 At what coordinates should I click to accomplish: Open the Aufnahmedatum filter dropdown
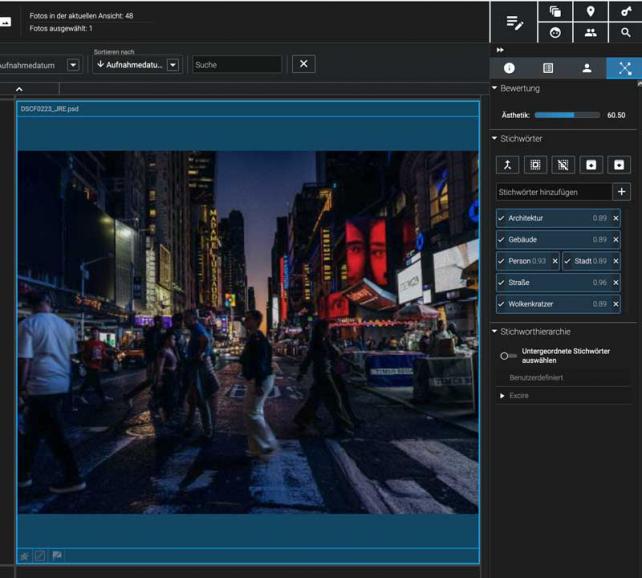[73, 65]
